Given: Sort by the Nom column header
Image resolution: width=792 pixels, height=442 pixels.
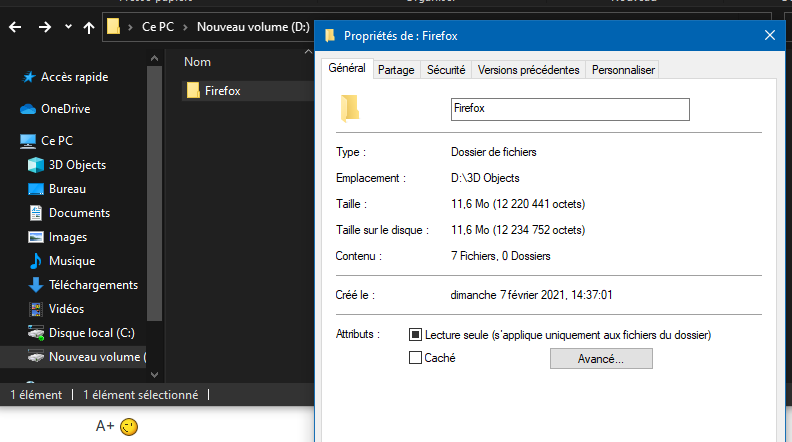Looking at the screenshot, I should [x=197, y=62].
